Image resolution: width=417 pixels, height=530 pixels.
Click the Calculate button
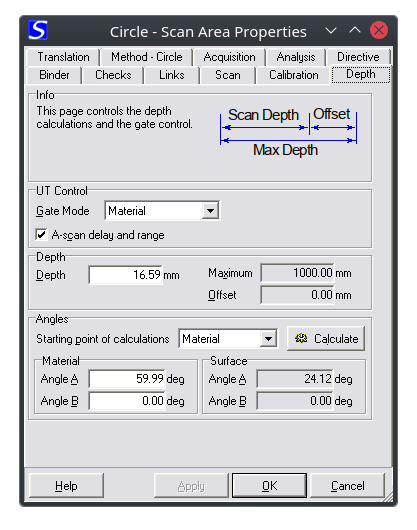point(326,338)
